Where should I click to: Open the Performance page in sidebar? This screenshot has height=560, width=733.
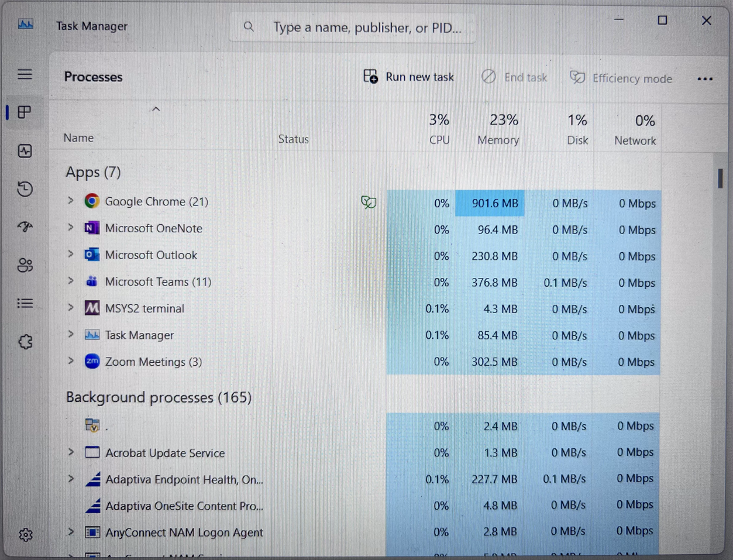tap(25, 151)
